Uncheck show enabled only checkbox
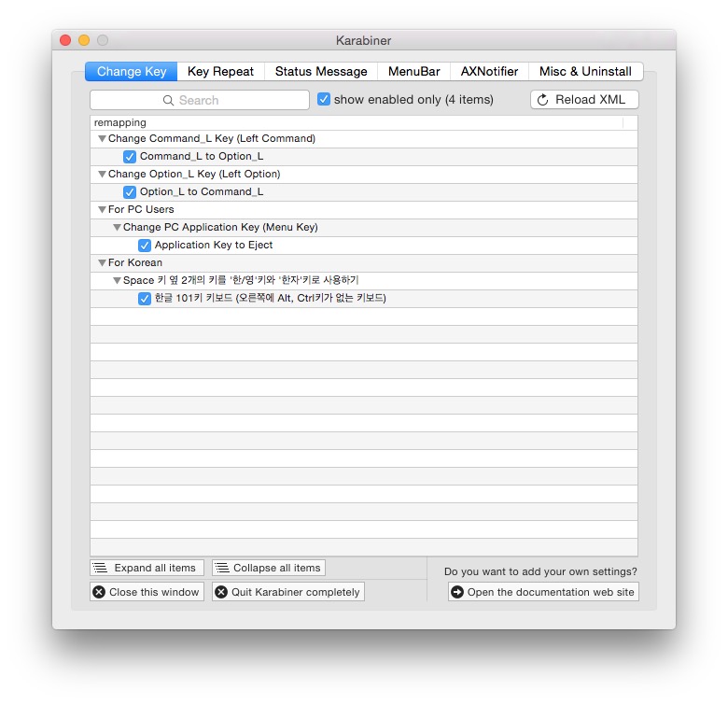Image resolution: width=728 pixels, height=704 pixels. click(x=324, y=99)
